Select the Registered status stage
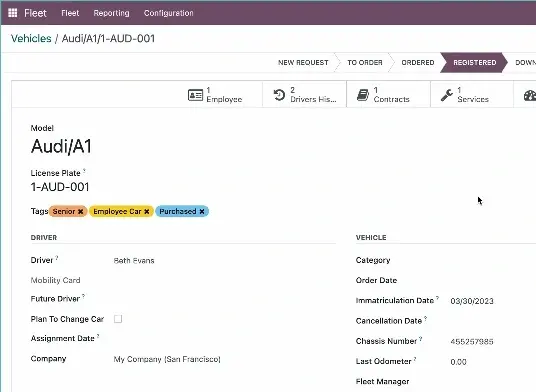This screenshot has height=392, width=536. [x=474, y=63]
